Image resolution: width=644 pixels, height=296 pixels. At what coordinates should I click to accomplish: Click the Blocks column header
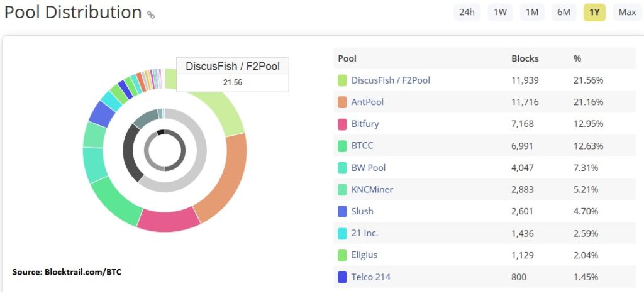coord(525,58)
